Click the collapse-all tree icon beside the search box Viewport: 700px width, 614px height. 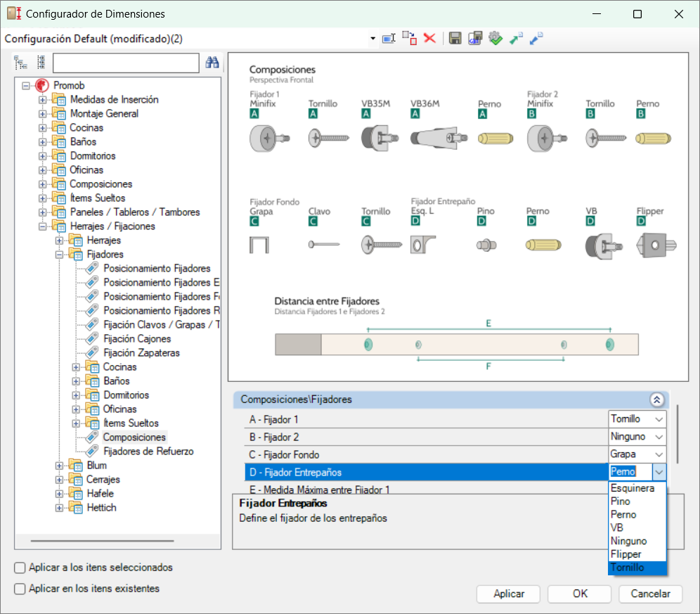coord(41,63)
